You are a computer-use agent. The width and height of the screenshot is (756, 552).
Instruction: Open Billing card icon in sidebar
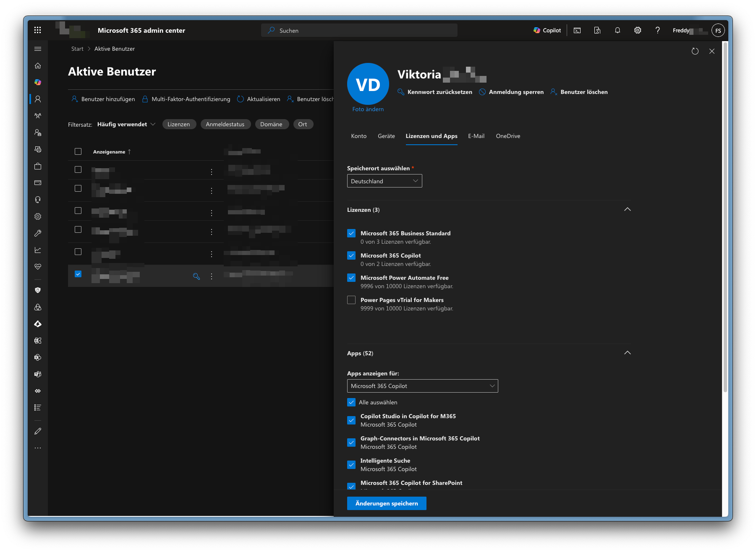point(38,183)
